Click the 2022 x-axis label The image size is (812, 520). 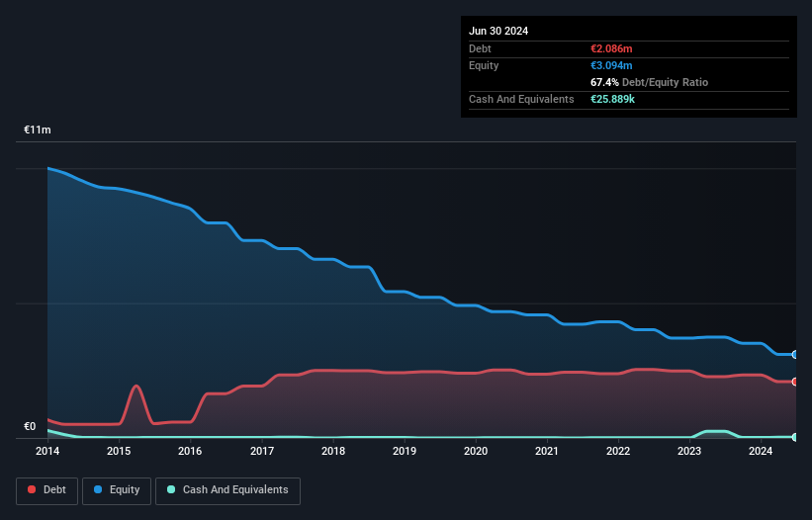pos(618,451)
